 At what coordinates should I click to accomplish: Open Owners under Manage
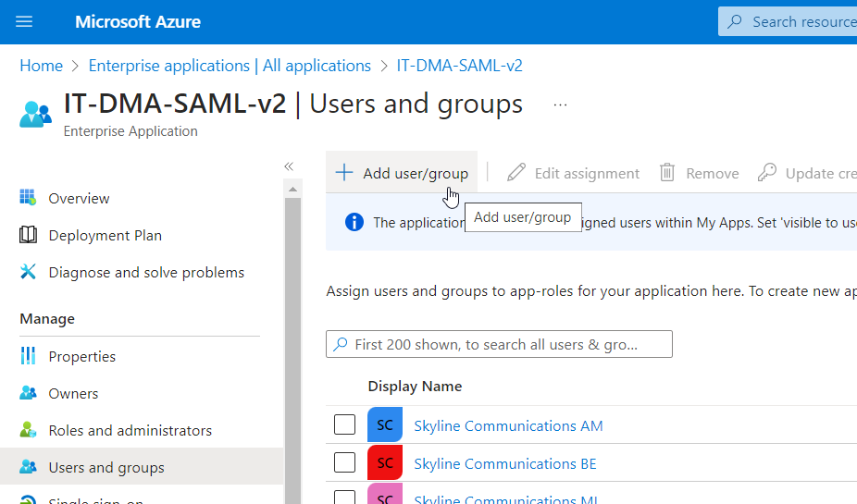click(x=73, y=394)
